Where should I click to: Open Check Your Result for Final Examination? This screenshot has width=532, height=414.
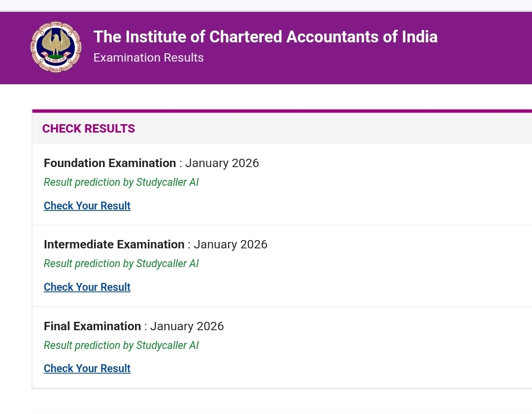click(x=87, y=369)
